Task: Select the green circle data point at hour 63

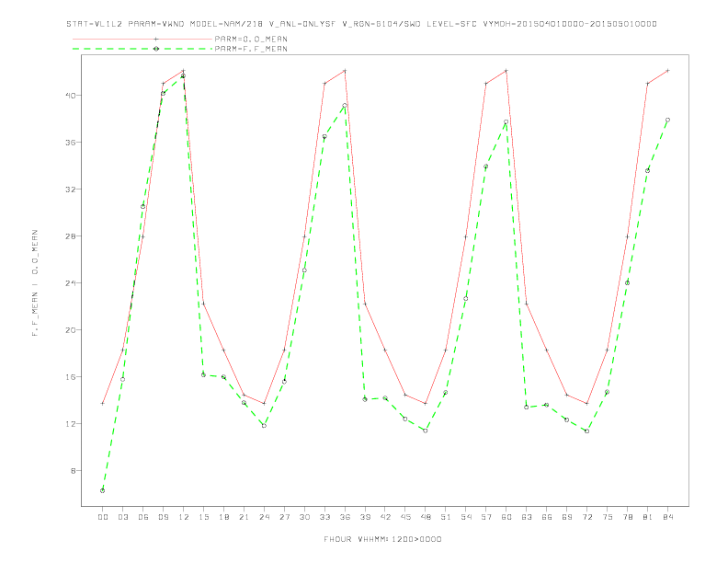Action: click(527, 407)
